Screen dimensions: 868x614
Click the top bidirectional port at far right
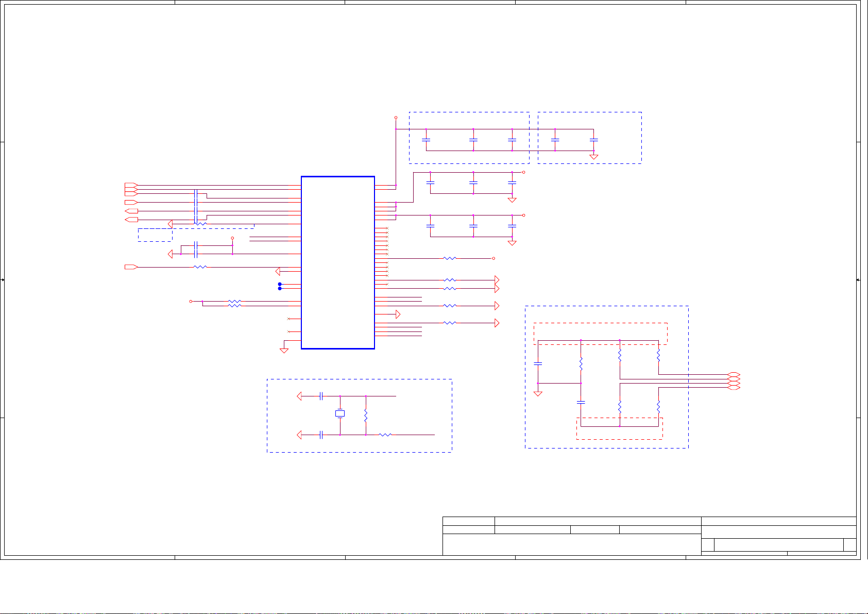(734, 374)
